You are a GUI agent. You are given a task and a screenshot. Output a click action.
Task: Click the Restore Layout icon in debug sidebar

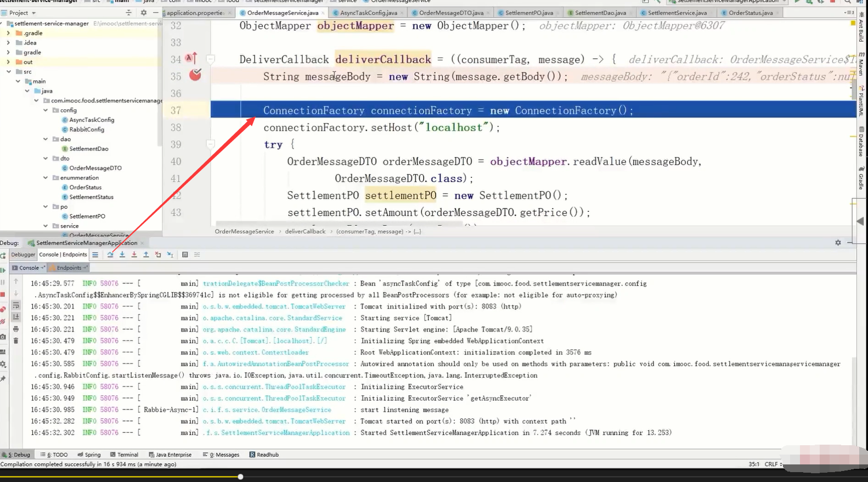pyautogui.click(x=3, y=352)
